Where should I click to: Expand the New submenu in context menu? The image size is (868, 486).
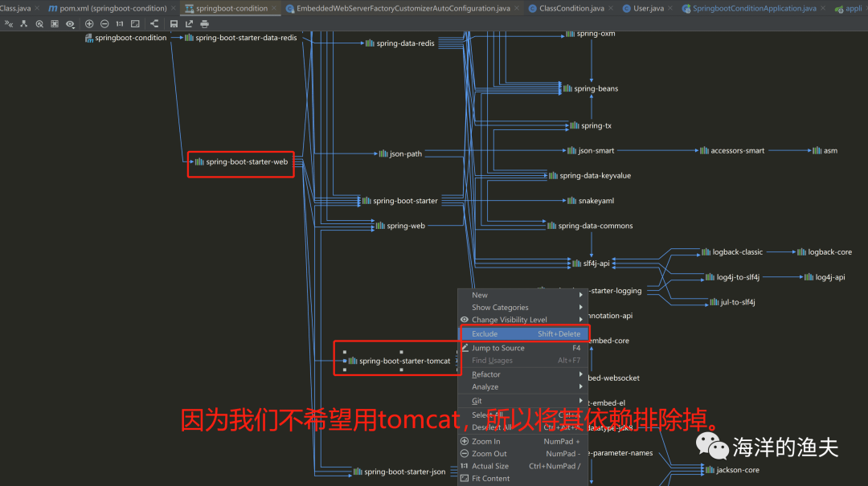tap(522, 295)
